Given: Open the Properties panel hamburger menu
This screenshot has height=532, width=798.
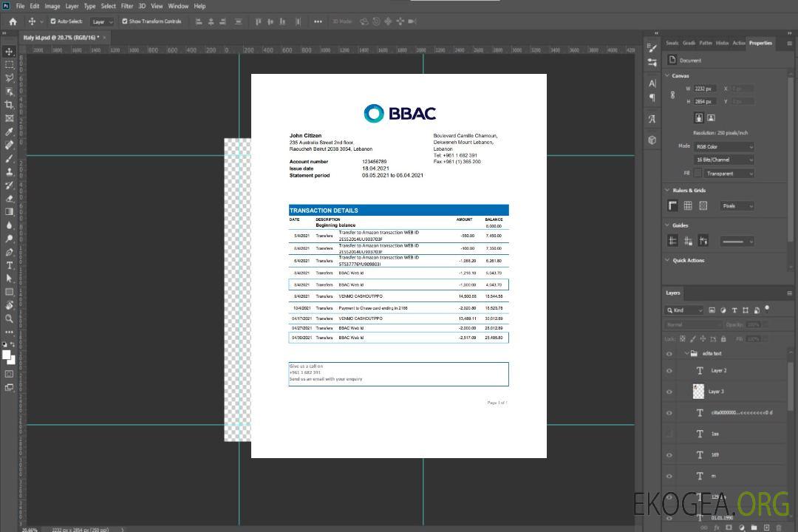Looking at the screenshot, I should [789, 44].
